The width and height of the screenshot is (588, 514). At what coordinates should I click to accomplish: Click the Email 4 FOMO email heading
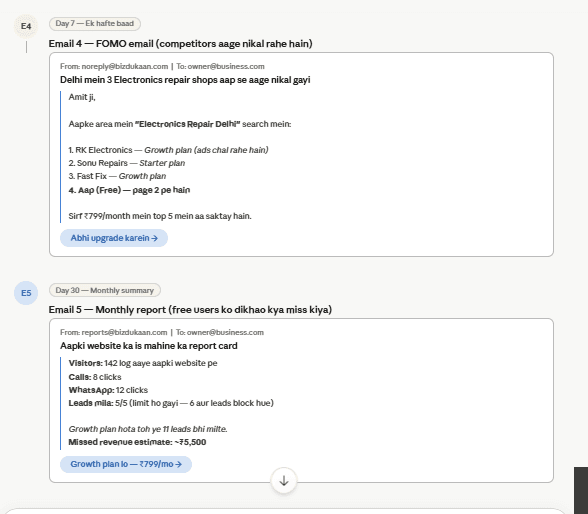pos(180,44)
